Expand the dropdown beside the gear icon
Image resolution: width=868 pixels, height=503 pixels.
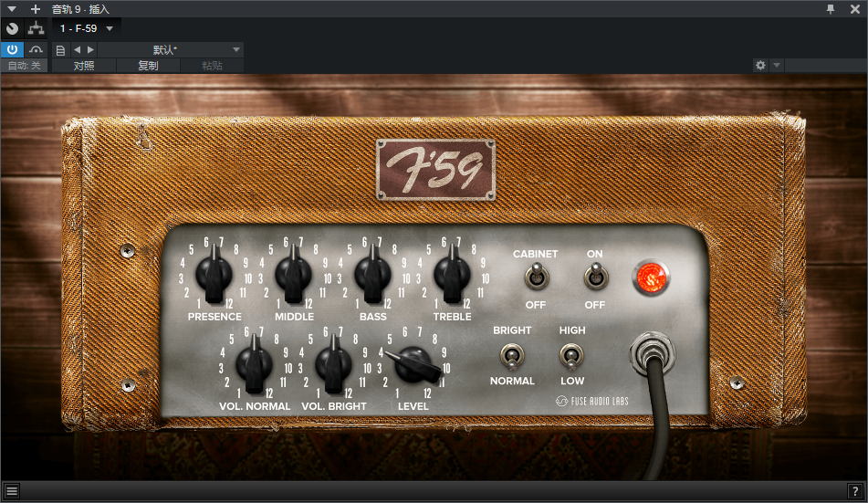click(777, 66)
